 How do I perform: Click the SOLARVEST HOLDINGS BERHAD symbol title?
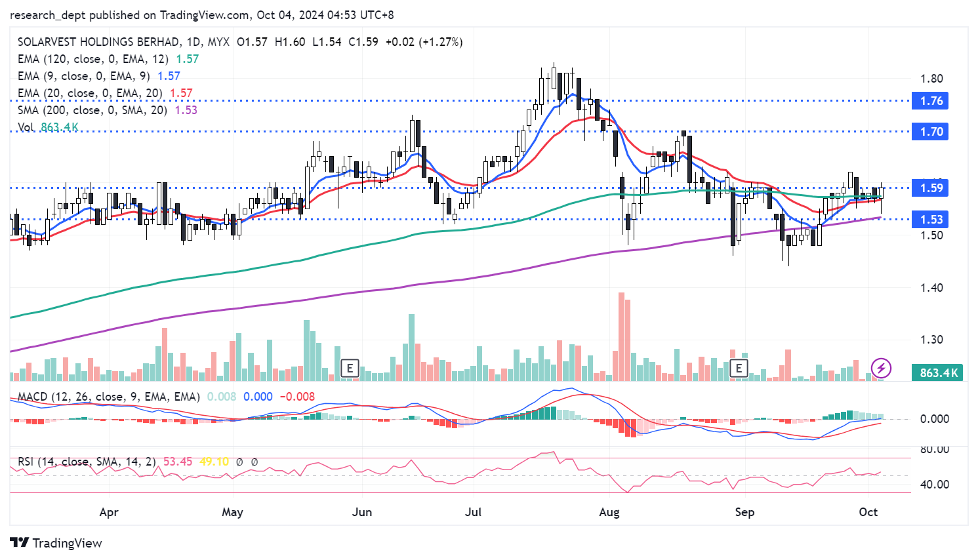(99, 42)
